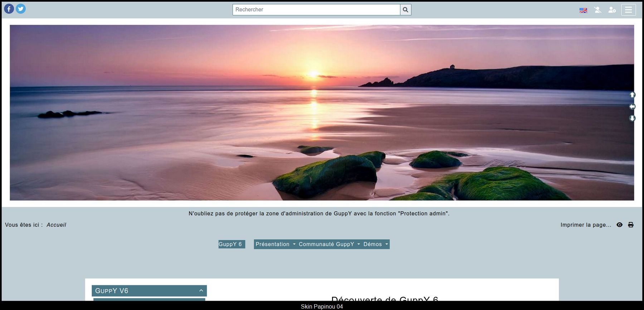644x310 pixels.
Task: Click the printer icon to print page
Action: (631, 225)
